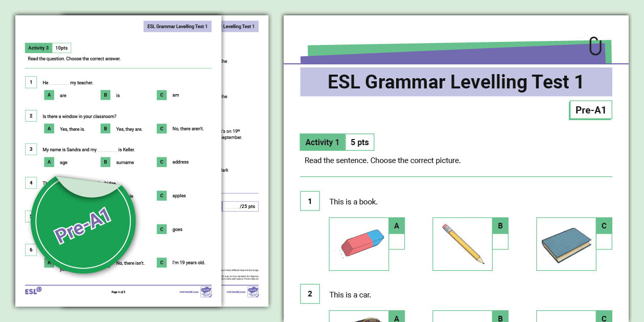
Task: Tick the empty answer box beside the book
Action: click(604, 241)
